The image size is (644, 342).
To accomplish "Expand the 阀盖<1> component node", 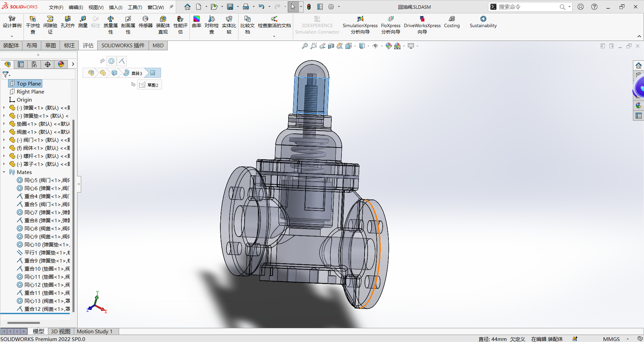I will pos(4,132).
